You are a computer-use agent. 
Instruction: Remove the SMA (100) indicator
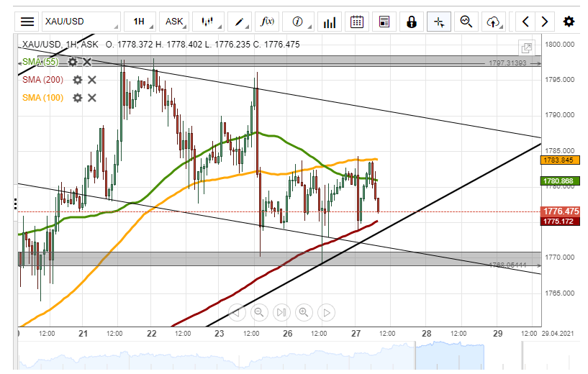[92, 98]
